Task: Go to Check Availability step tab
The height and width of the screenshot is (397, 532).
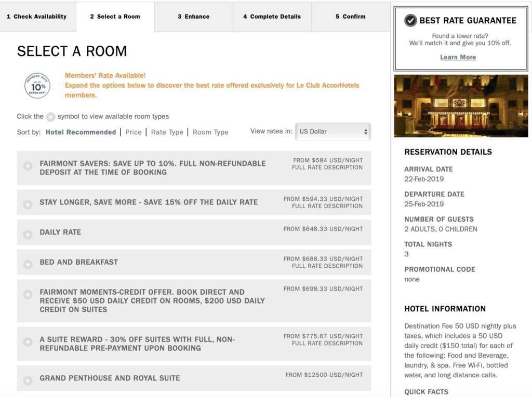Action: point(37,17)
